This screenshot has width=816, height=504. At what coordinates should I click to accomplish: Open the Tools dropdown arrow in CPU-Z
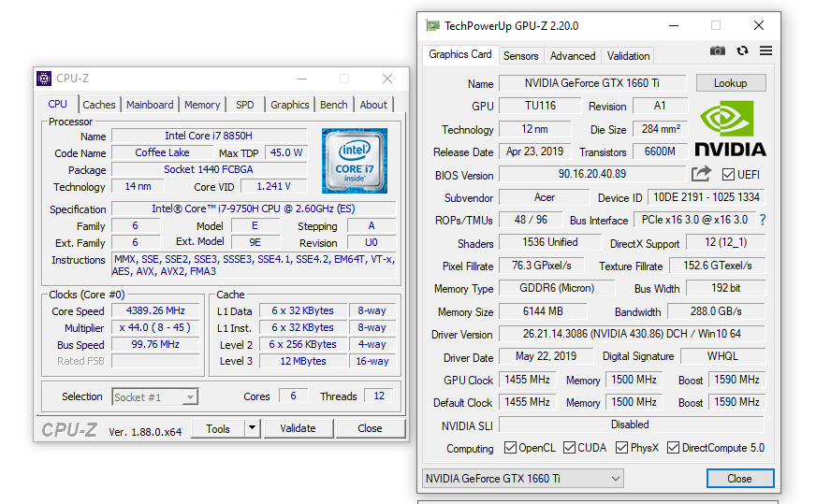pyautogui.click(x=252, y=428)
